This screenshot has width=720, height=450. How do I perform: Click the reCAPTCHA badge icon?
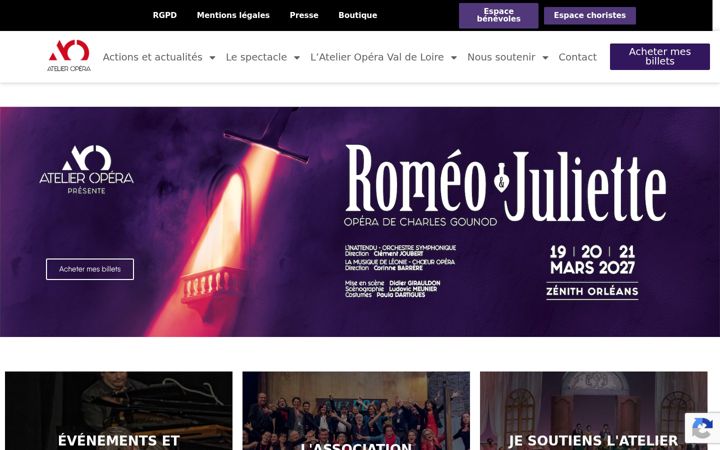[x=702, y=430]
